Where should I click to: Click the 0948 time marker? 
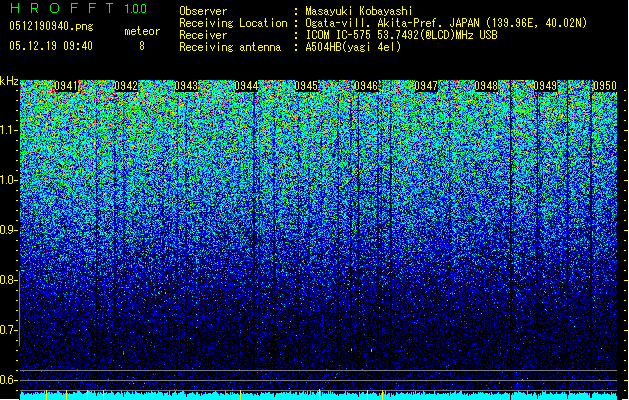[486, 86]
